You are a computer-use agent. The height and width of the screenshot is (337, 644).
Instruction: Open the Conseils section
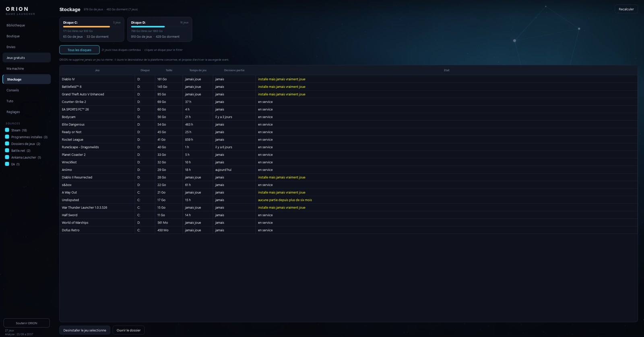point(27,90)
